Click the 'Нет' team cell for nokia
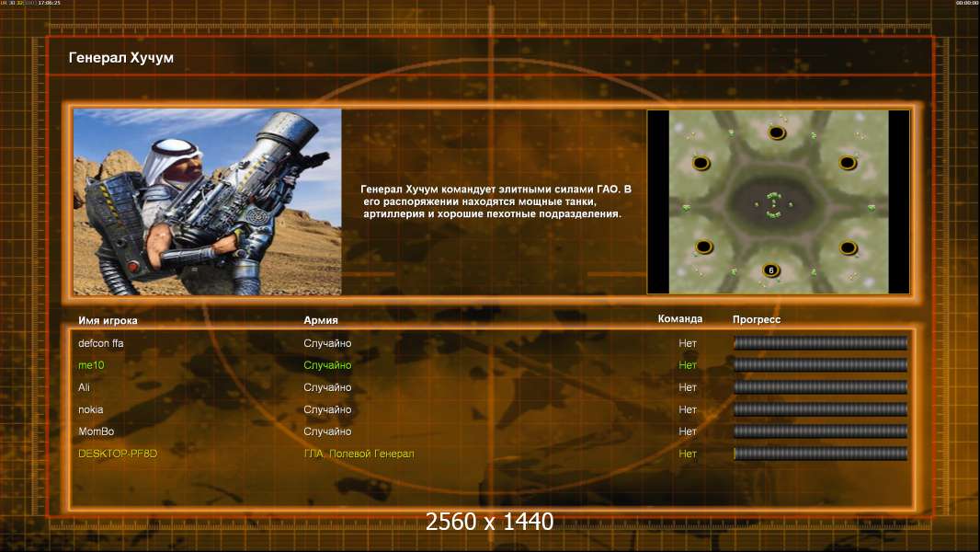This screenshot has width=980, height=552. coord(688,409)
